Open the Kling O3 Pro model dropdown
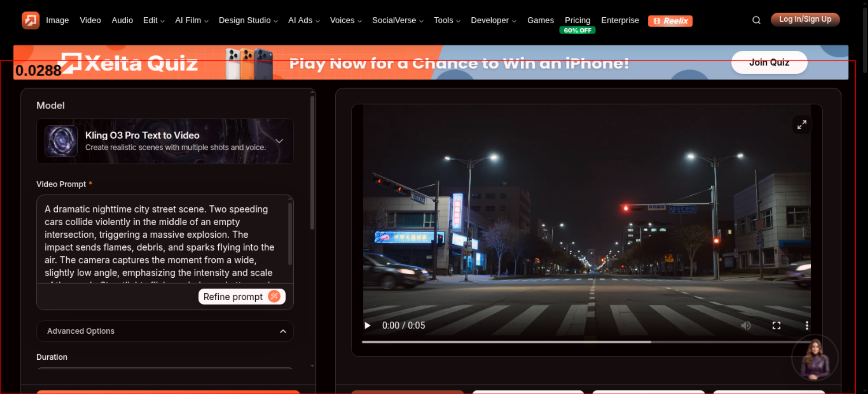The height and width of the screenshot is (394, 868). 165,141
